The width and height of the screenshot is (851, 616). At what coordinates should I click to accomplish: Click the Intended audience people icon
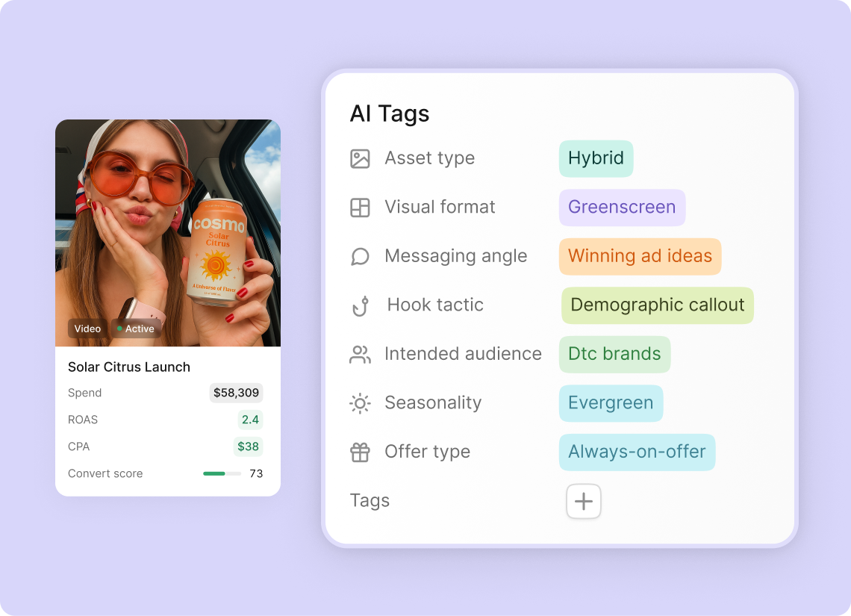[360, 355]
